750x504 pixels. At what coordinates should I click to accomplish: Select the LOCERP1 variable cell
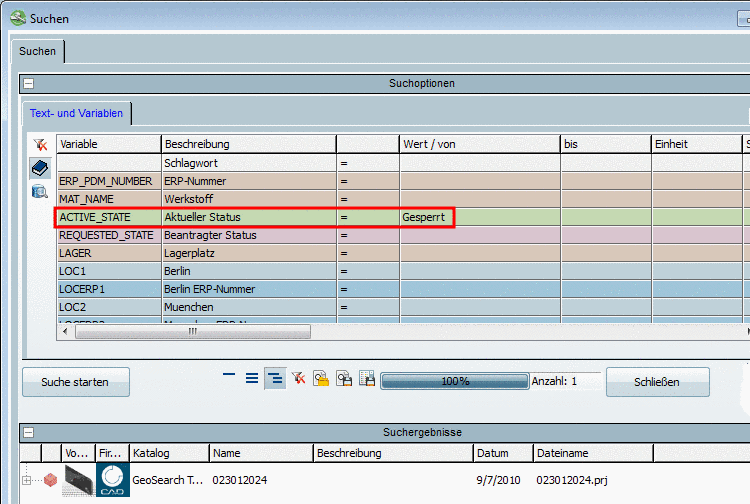click(x=109, y=289)
